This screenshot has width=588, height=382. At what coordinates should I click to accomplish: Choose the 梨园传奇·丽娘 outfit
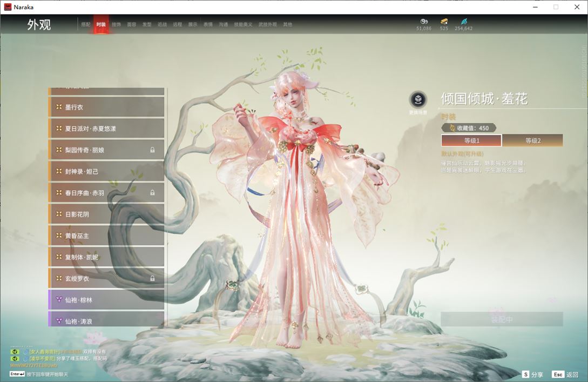106,150
